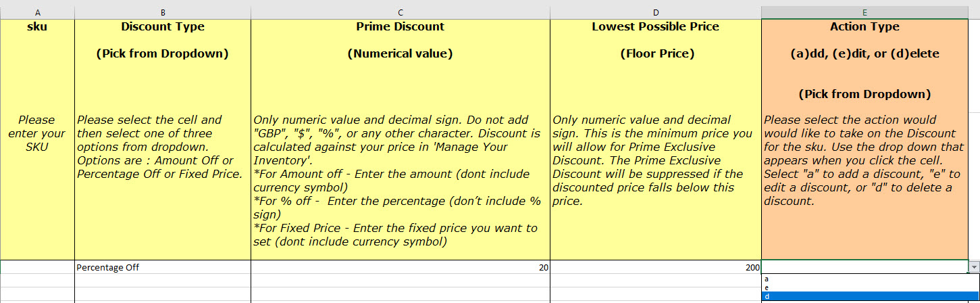Click empty cell below "Percentage Off"
980x303 pixels.
click(x=163, y=281)
